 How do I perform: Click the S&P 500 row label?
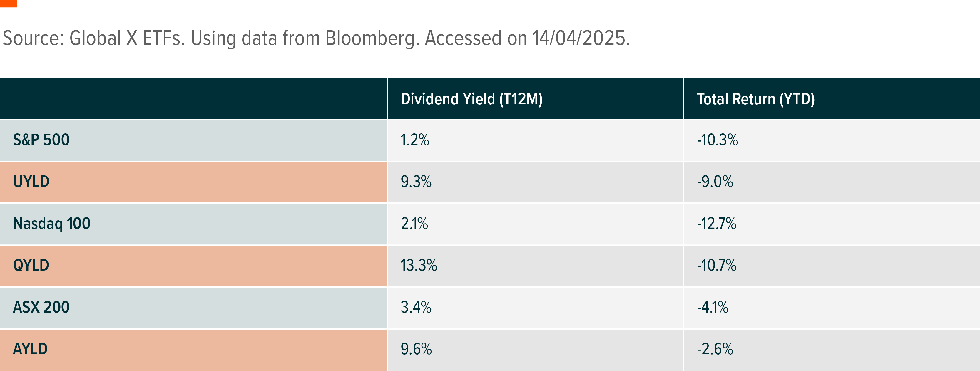coord(41,140)
